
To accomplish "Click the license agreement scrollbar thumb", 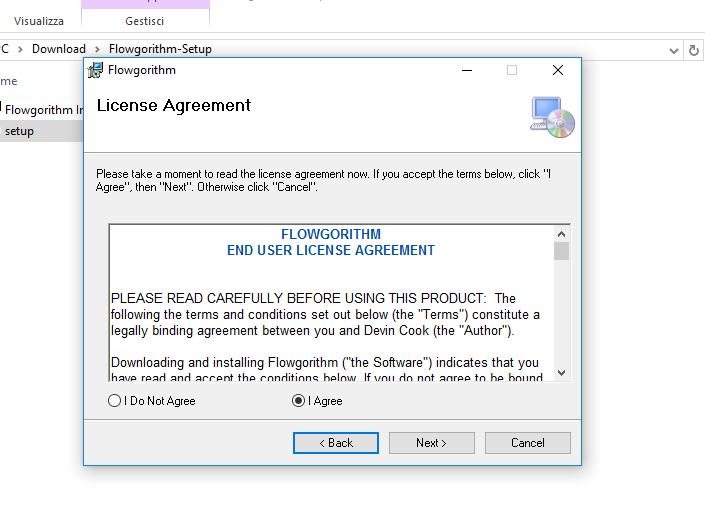I will 561,251.
